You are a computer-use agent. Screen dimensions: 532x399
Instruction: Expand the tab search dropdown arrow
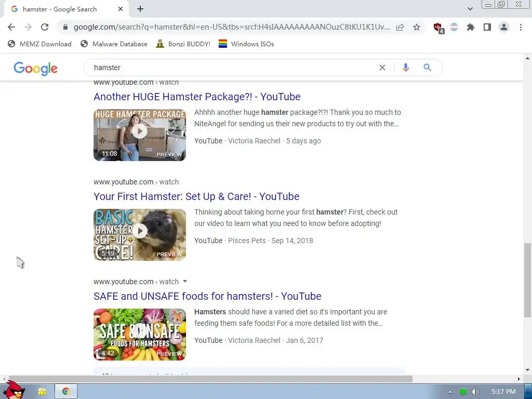pyautogui.click(x=470, y=9)
